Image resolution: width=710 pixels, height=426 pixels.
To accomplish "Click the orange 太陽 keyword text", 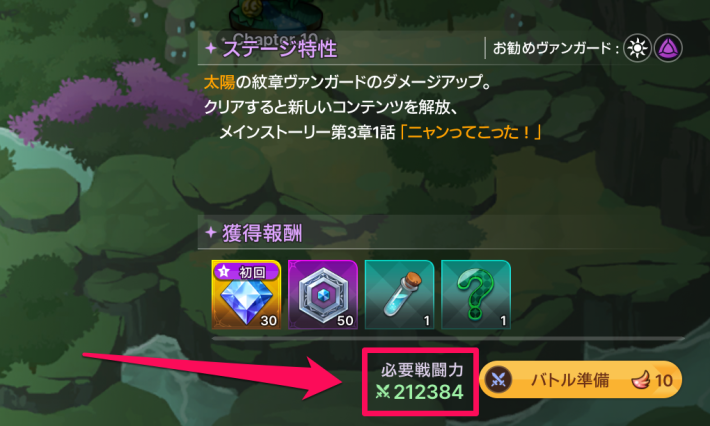I will tap(219, 82).
